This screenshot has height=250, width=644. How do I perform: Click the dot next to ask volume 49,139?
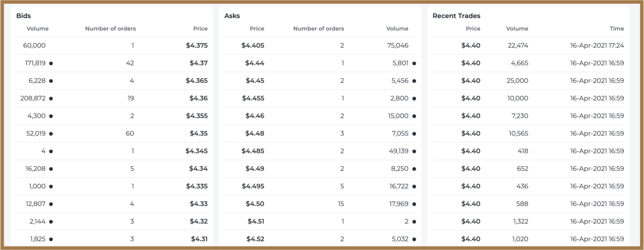coord(414,151)
